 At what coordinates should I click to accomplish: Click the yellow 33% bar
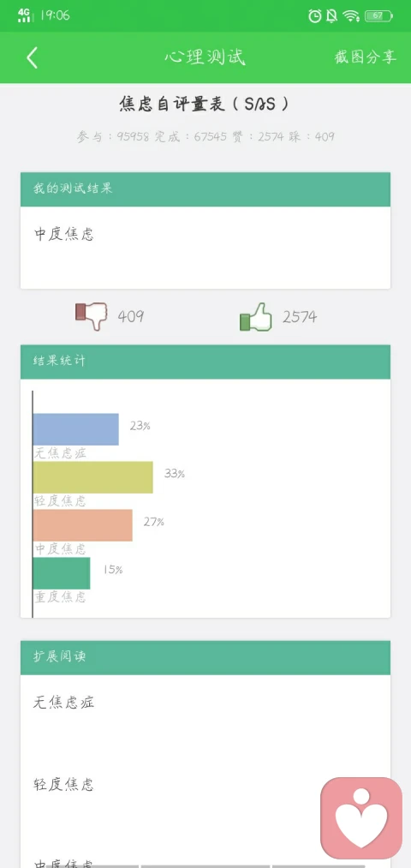tap(93, 477)
